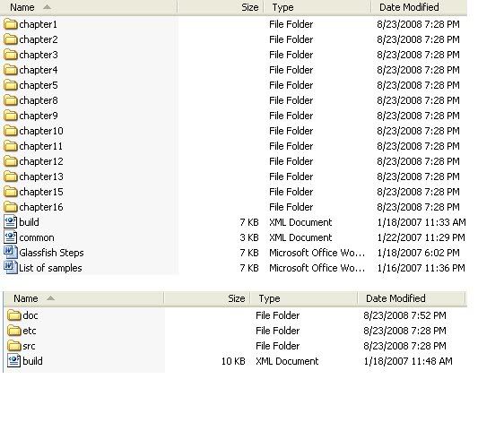Viewport: 504px width, 448px height.
Task: Sort lower list by Type column header
Action: coord(304,298)
